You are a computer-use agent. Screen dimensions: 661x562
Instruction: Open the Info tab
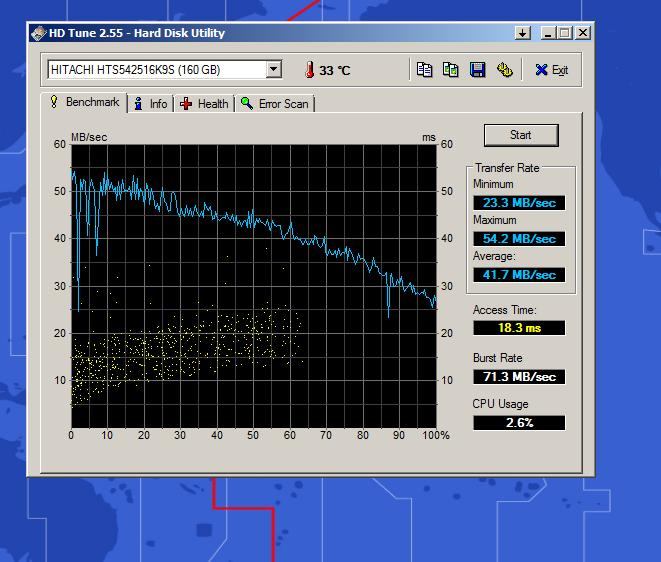(x=150, y=104)
